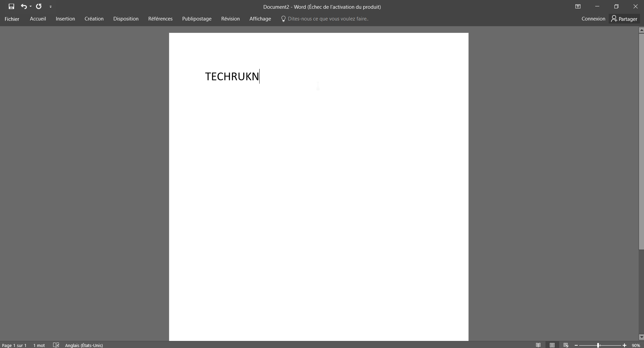Check proofing errors with the spelling icon
The image size is (644, 348).
(x=56, y=345)
